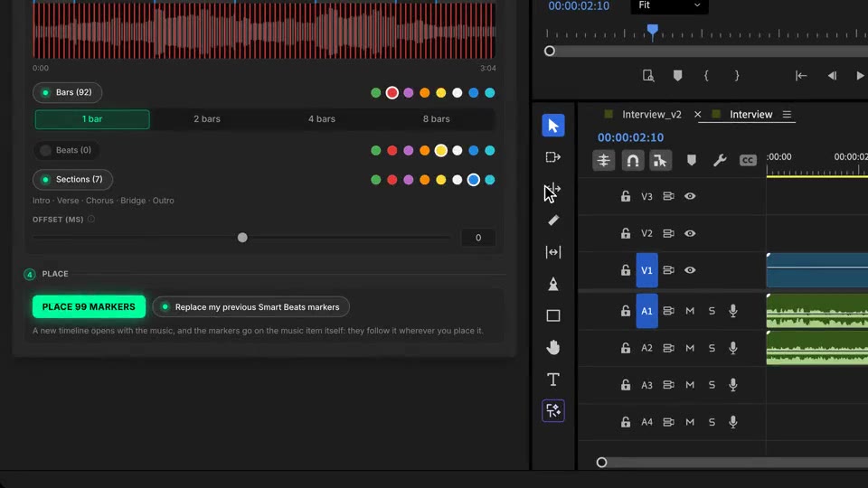Open the Interview sequence panel menu
The width and height of the screenshot is (868, 488).
tap(787, 115)
